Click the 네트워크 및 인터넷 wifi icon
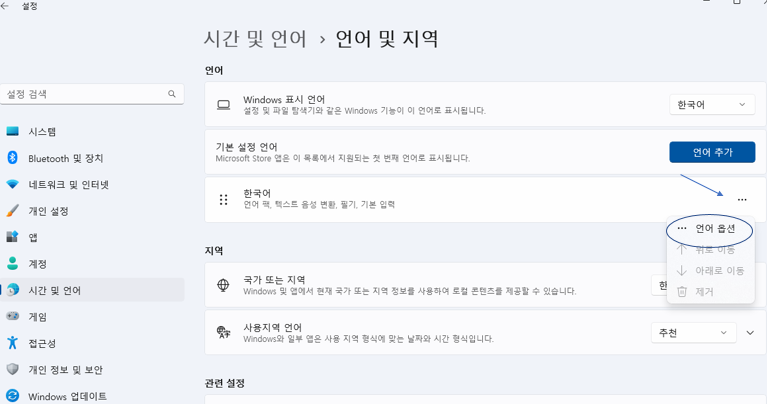This screenshot has height=404, width=767. click(x=13, y=185)
